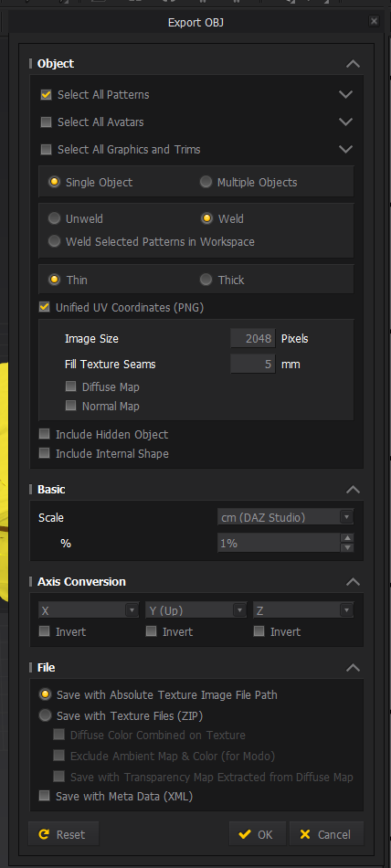Collapse the Axis Conversion section
The height and width of the screenshot is (868, 391).
[x=353, y=582]
